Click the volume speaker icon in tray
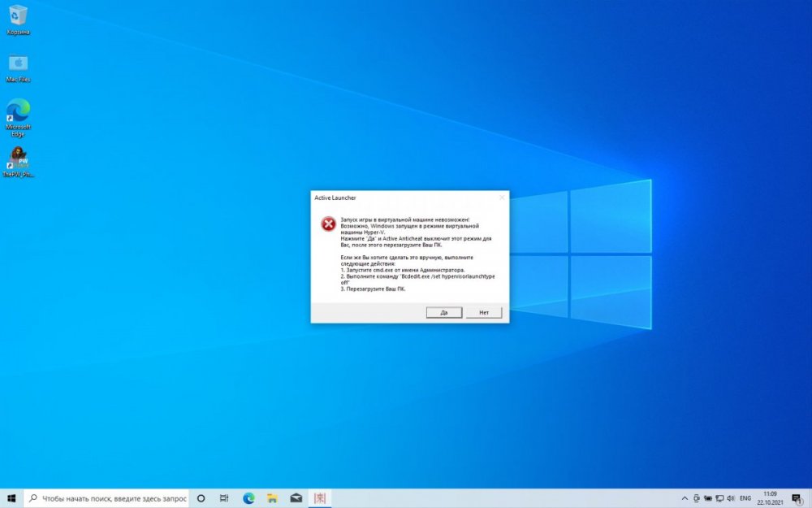This screenshot has height=508, width=812. (731, 498)
